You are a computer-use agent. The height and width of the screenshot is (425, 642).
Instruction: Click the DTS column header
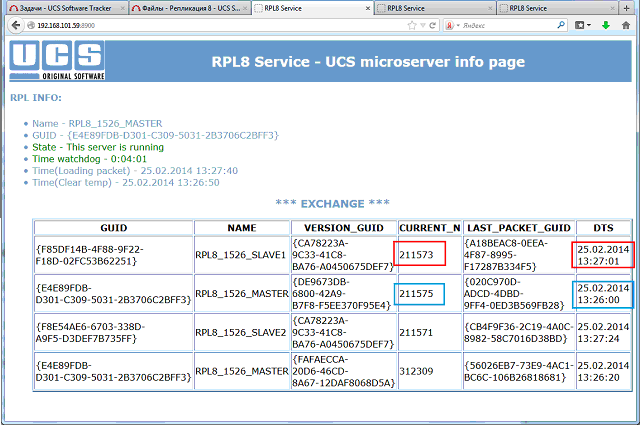[603, 228]
